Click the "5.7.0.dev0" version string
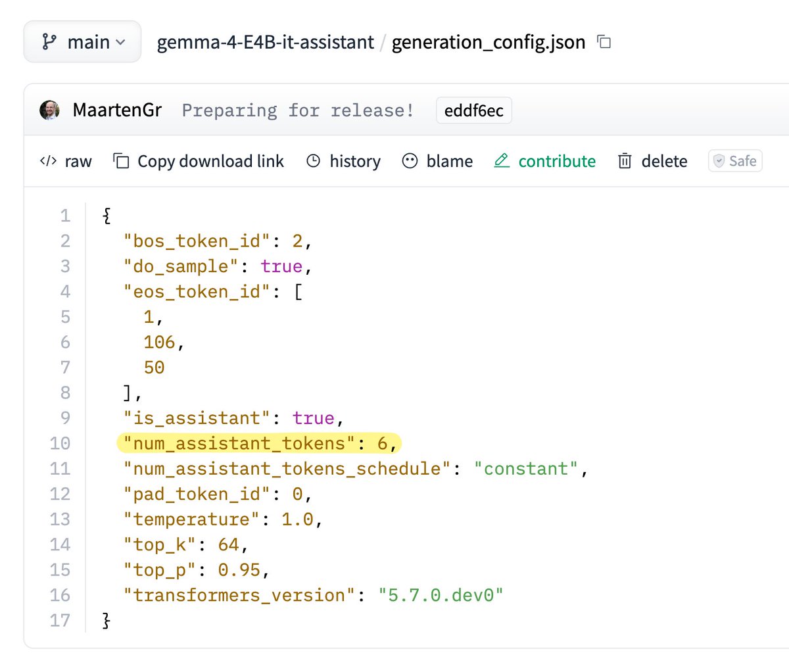Screen dimensions: 789x672 tap(441, 595)
